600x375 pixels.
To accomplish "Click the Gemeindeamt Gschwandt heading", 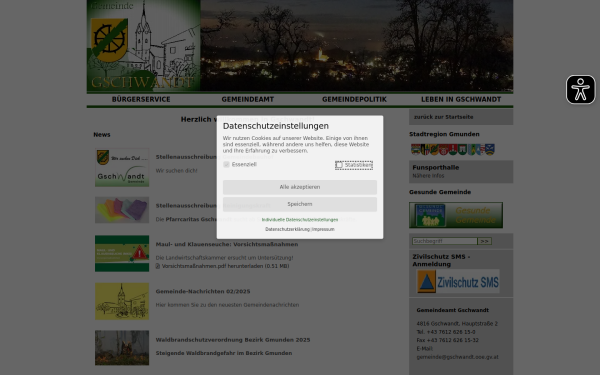I will pos(453,310).
